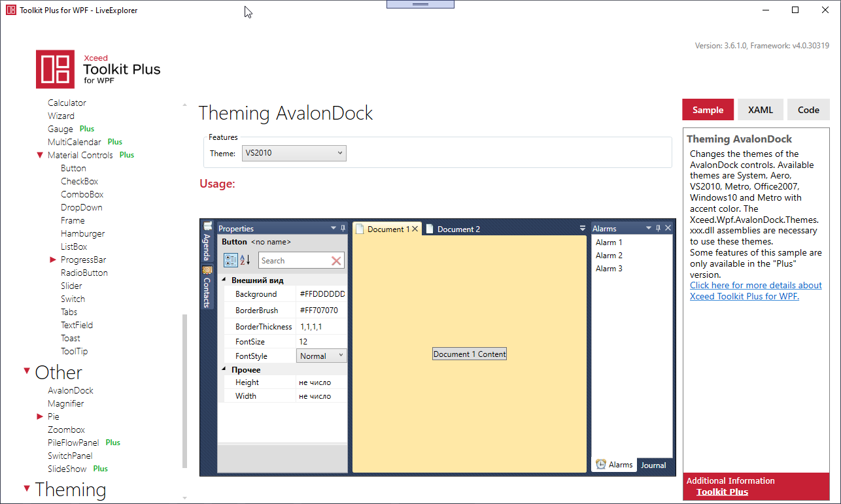Open the document list dropdown arrow
Viewport: 841px width, 504px height.
click(583, 228)
